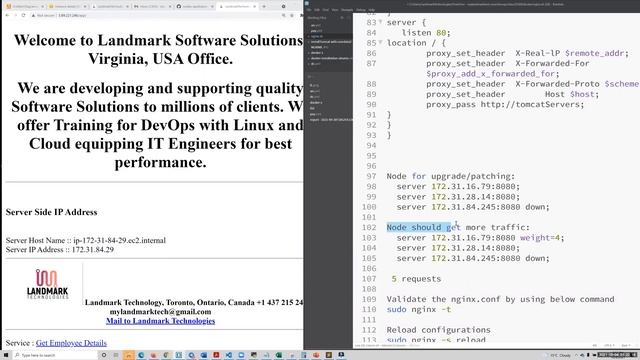Image resolution: width=640 pixels, height=360 pixels.
Task: Click 'Validate the nginx.conf' line 109
Action: click(500, 299)
